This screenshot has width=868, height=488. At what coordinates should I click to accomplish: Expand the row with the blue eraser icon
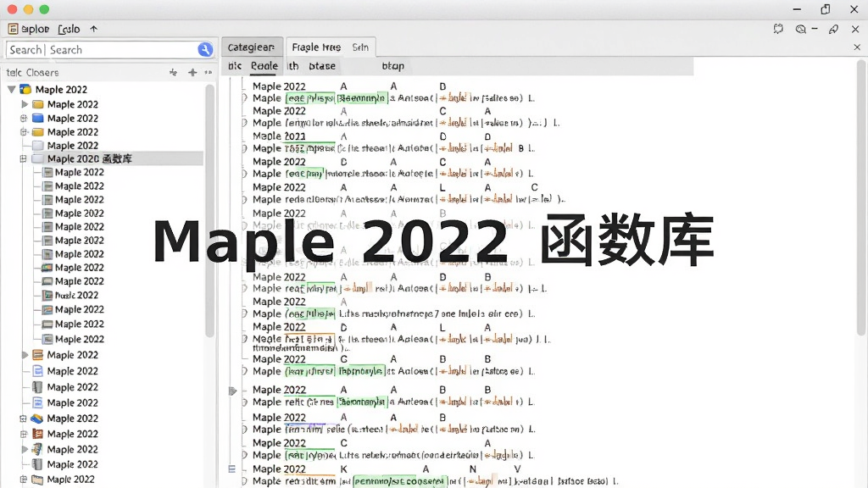(x=23, y=419)
